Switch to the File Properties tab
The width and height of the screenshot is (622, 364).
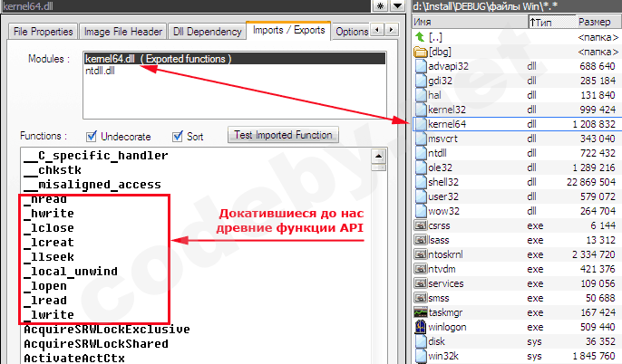[41, 32]
